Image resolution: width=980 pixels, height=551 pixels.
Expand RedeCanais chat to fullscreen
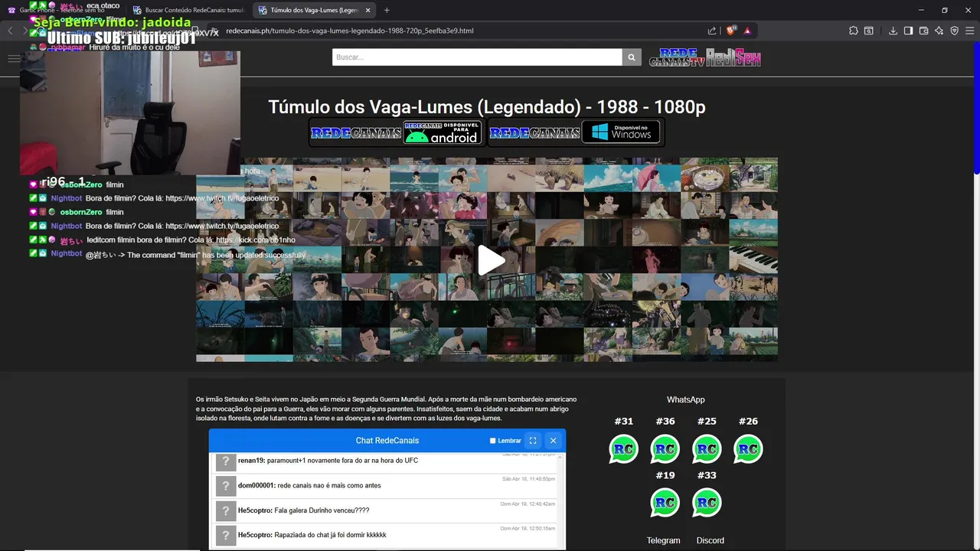click(x=533, y=441)
